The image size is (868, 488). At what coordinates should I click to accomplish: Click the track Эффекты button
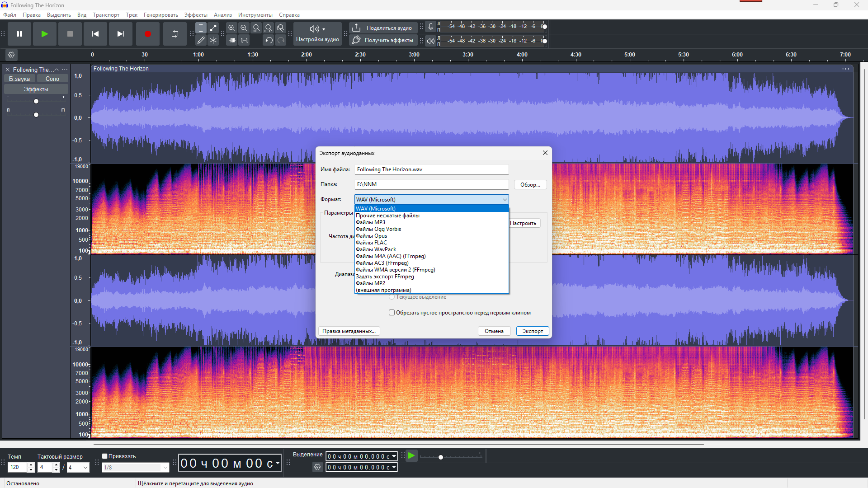[x=36, y=89]
